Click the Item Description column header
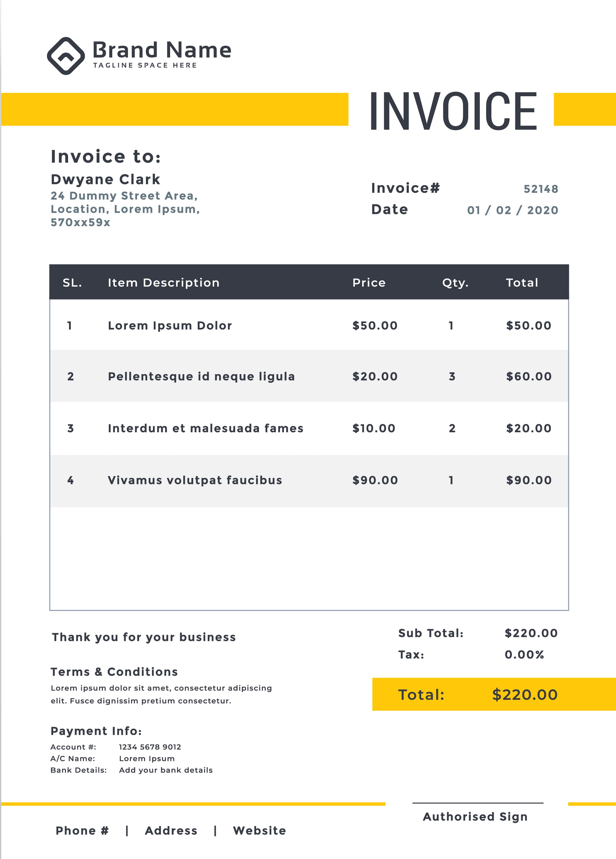The height and width of the screenshot is (859, 616). [x=164, y=283]
